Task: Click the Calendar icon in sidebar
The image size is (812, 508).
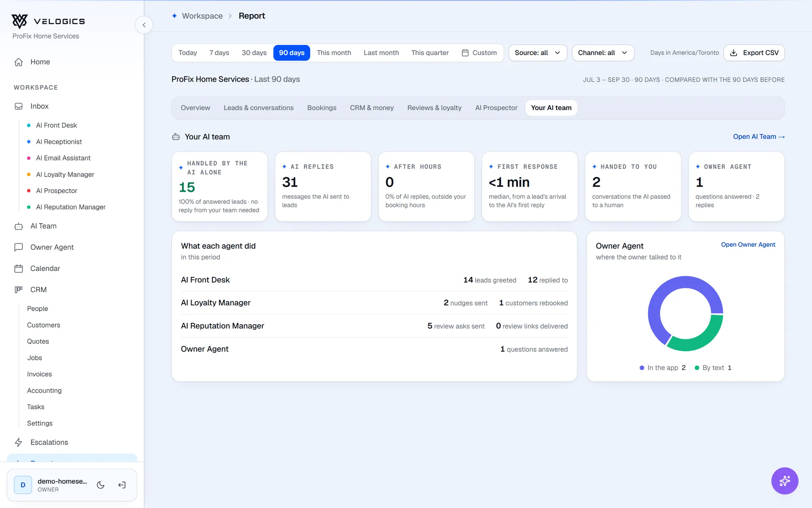Action: 19,268
